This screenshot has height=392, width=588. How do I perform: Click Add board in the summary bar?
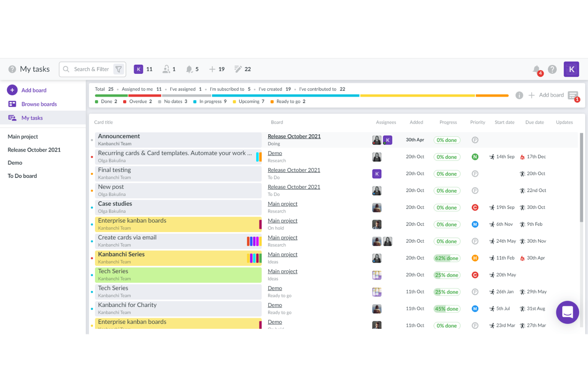coord(546,95)
